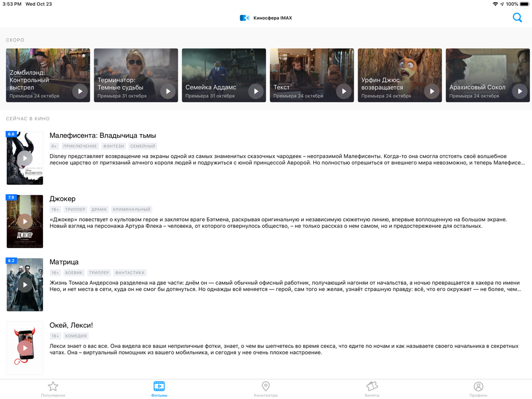Viewport: 532px width, 399px height.
Task: Read Матрица description 'Жизнь Томаса Андерсона'
Action: pyautogui.click(x=285, y=286)
